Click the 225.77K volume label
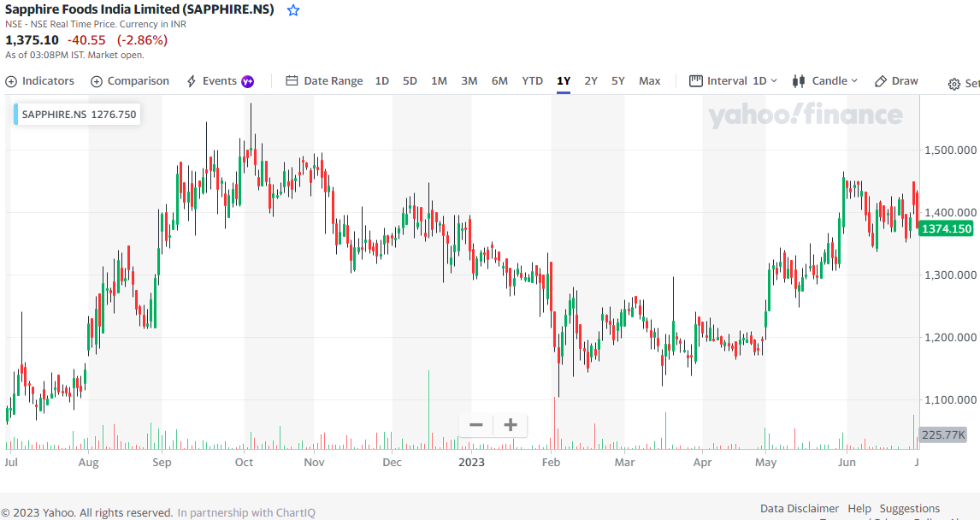This screenshot has width=980, height=520. pyautogui.click(x=943, y=435)
